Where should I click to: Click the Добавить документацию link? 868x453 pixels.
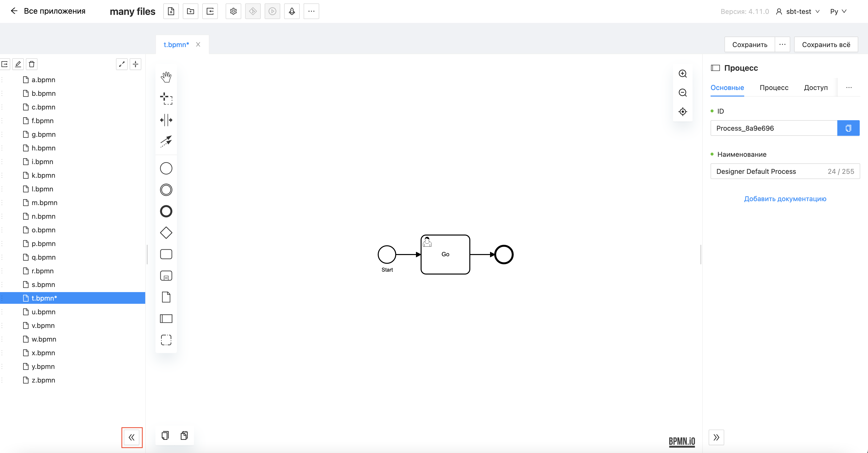click(785, 199)
